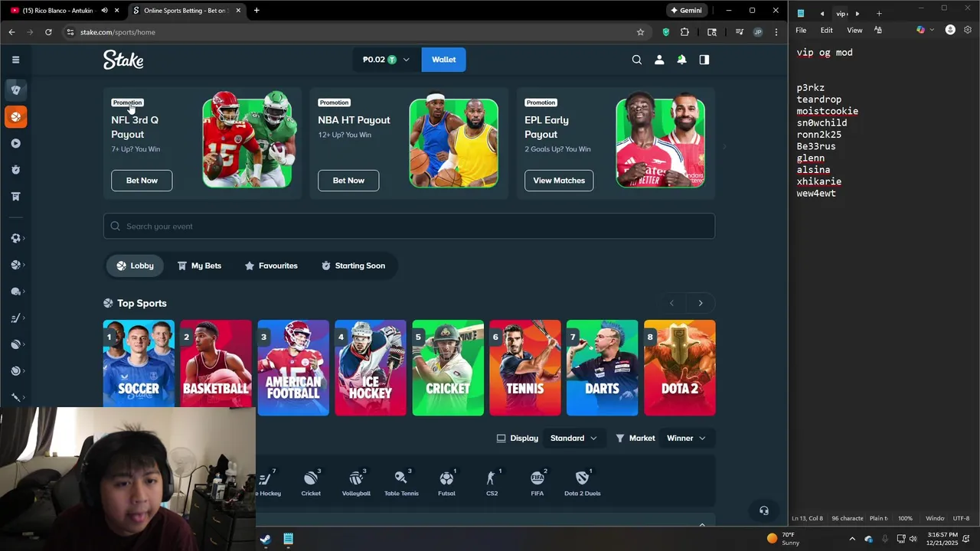Click the blue Wallet button

(x=443, y=60)
